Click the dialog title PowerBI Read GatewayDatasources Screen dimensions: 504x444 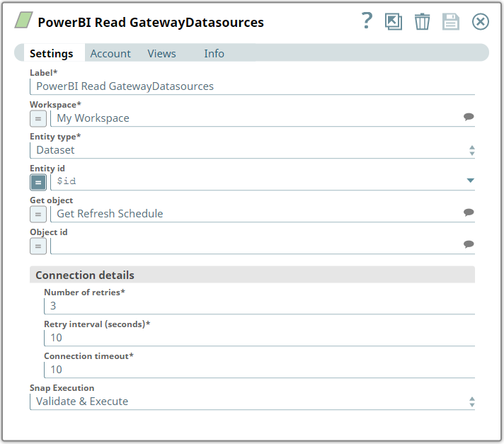(151, 23)
